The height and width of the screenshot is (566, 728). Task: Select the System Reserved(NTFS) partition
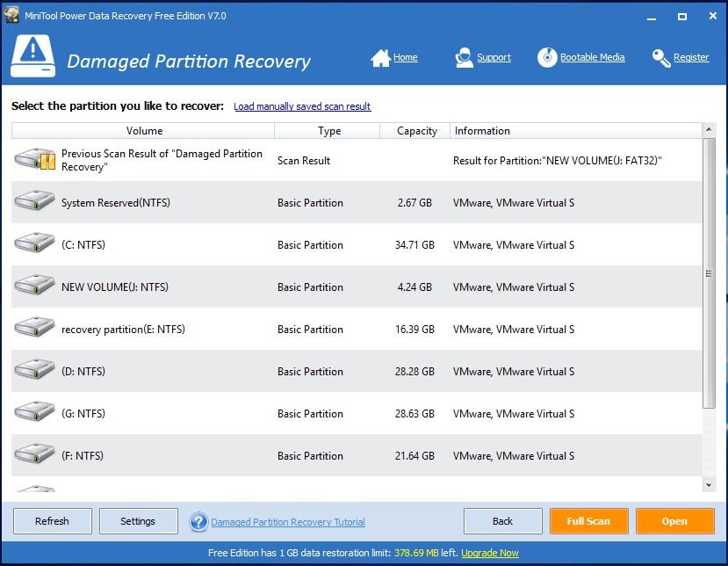coord(357,202)
